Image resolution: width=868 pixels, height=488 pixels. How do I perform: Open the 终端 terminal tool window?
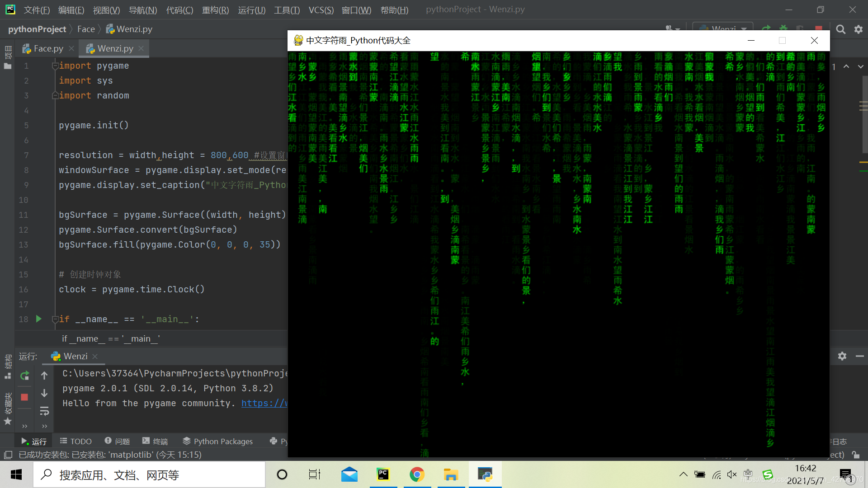[155, 441]
